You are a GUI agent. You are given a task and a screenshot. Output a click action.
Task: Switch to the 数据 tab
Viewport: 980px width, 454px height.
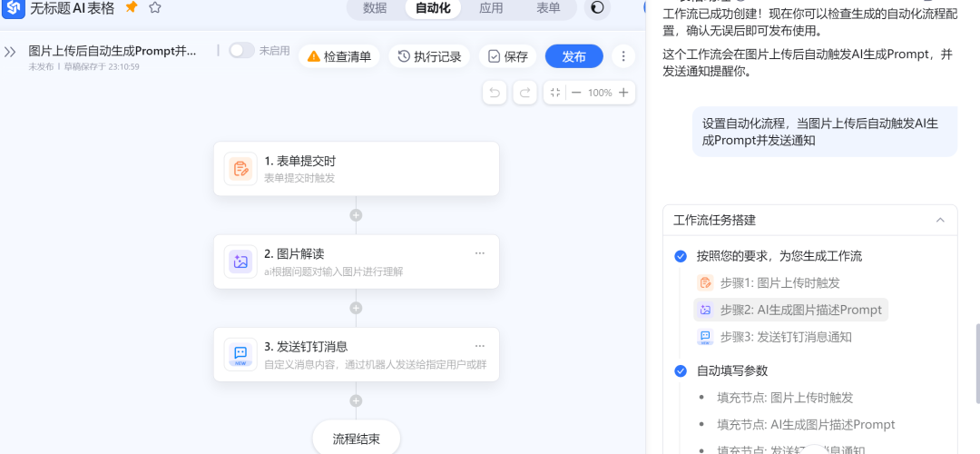(x=375, y=8)
